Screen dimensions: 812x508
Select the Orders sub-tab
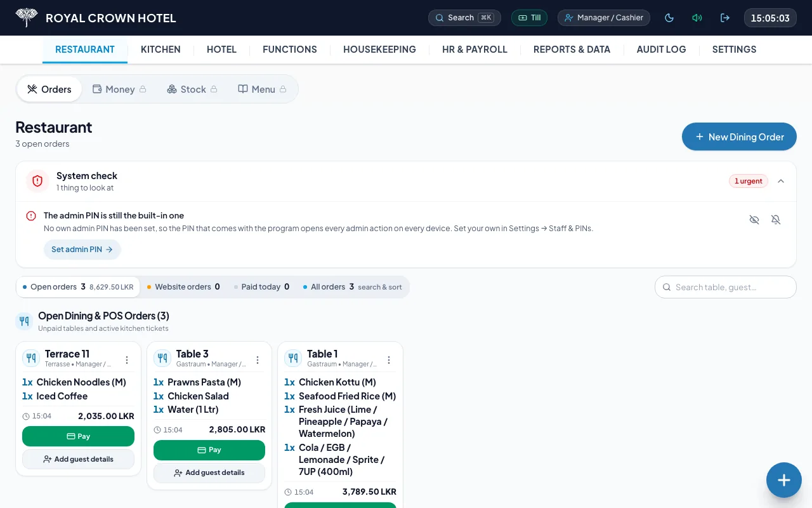point(49,90)
